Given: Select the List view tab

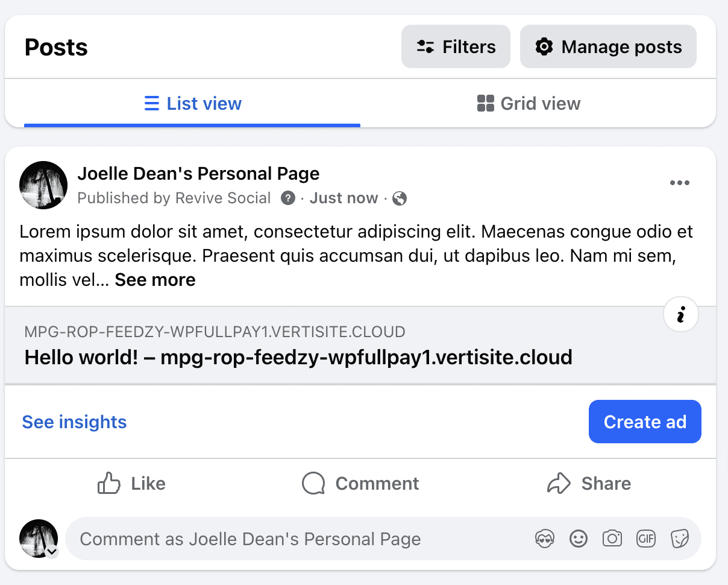Looking at the screenshot, I should pos(193,104).
